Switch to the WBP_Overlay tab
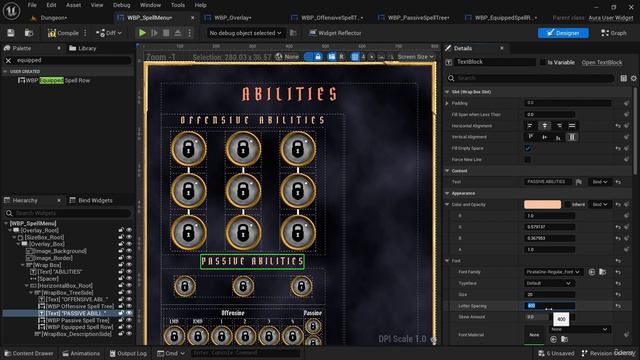640x360 pixels. tap(233, 18)
